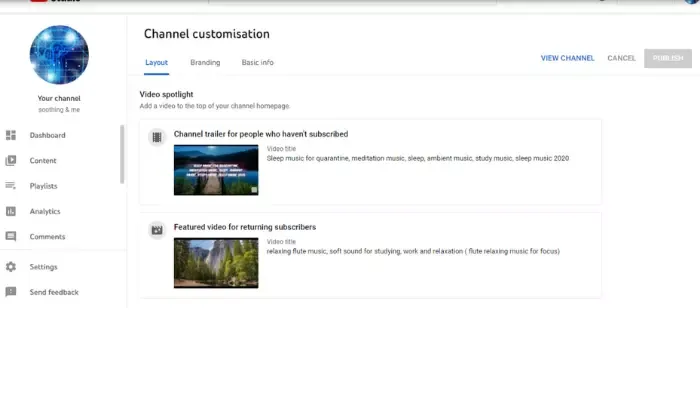
Task: Click the Send feedback icon
Action: [x=11, y=292]
